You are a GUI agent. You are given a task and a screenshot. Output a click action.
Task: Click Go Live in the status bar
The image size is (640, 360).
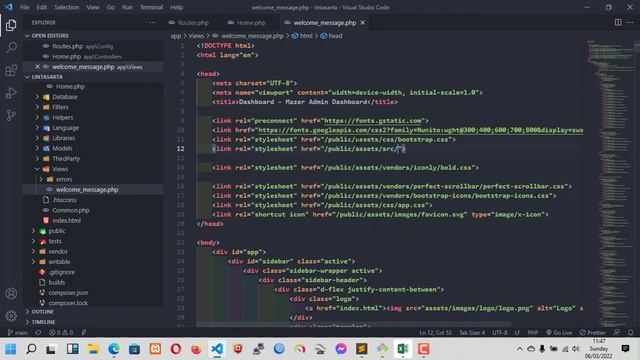[559, 333]
